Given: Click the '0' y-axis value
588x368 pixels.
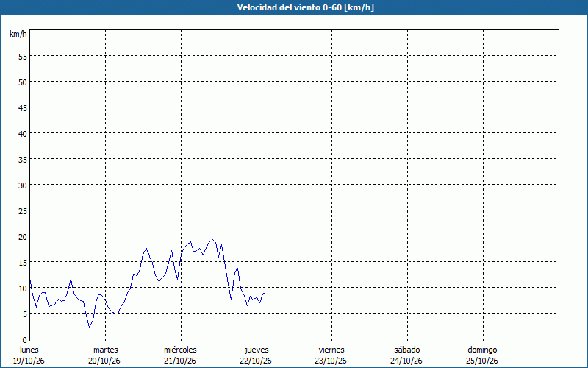Looking at the screenshot, I should [x=25, y=340].
